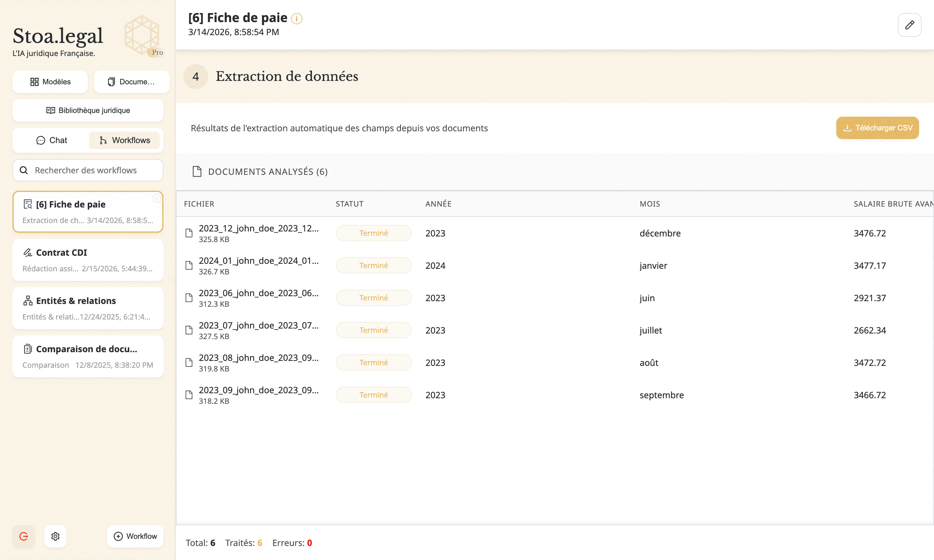The image size is (934, 560).
Task: Click the red logout icon
Action: [x=24, y=536]
